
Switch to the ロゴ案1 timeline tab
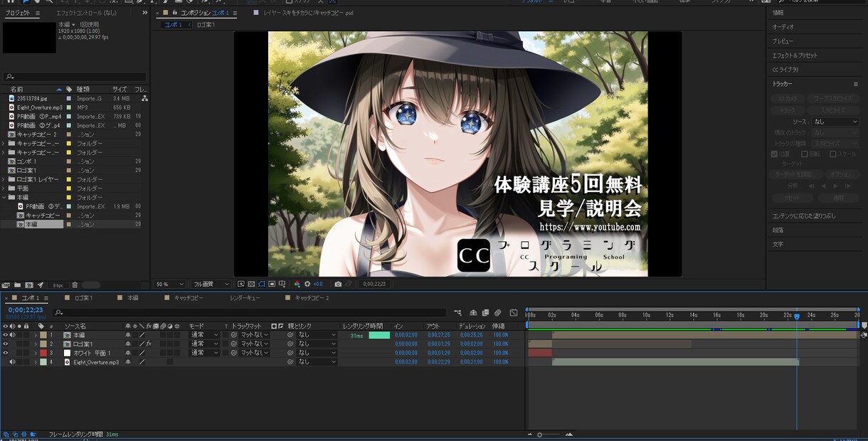point(83,298)
